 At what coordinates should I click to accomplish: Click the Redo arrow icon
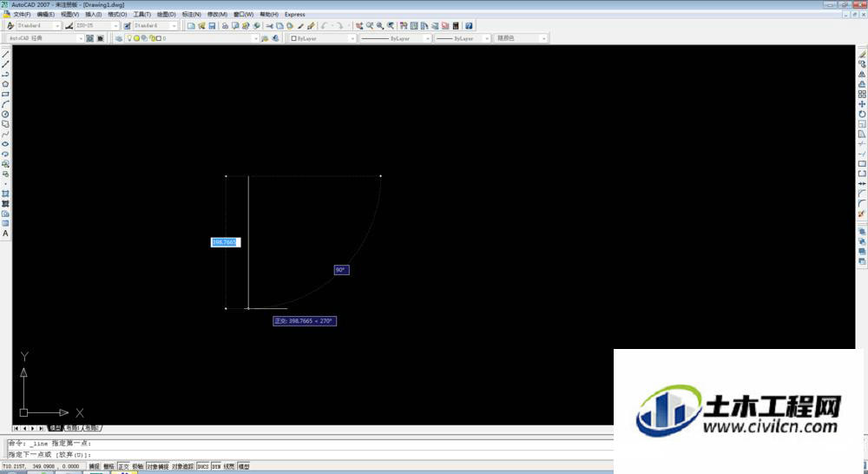coord(339,26)
